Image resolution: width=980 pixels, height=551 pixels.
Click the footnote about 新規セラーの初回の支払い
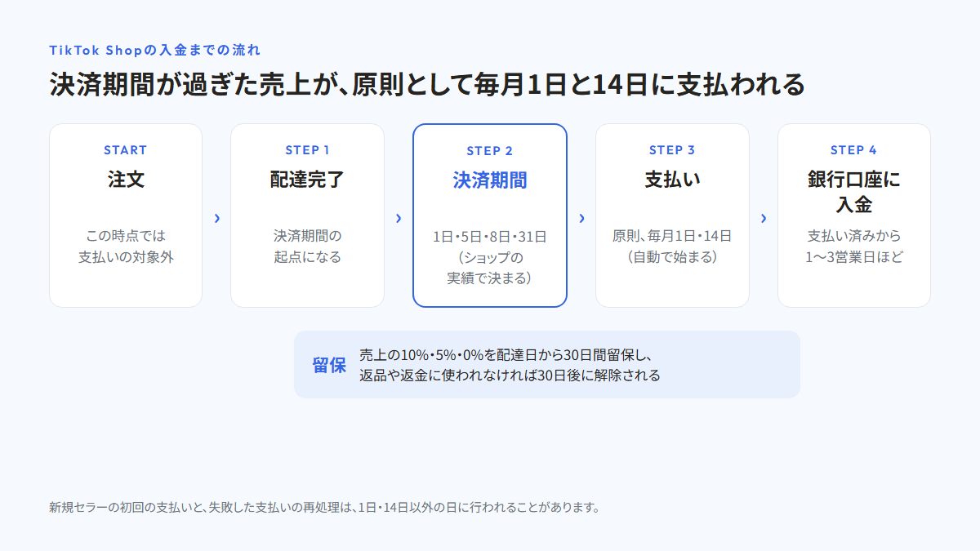(325, 507)
